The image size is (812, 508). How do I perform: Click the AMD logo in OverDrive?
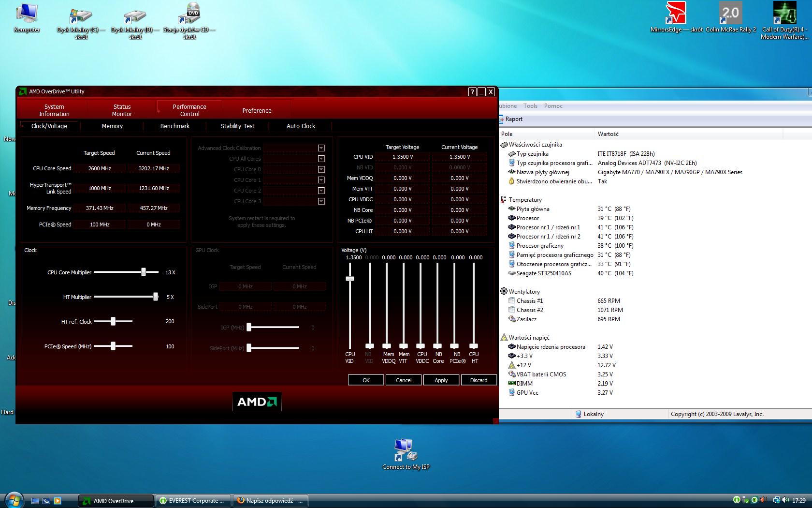257,402
